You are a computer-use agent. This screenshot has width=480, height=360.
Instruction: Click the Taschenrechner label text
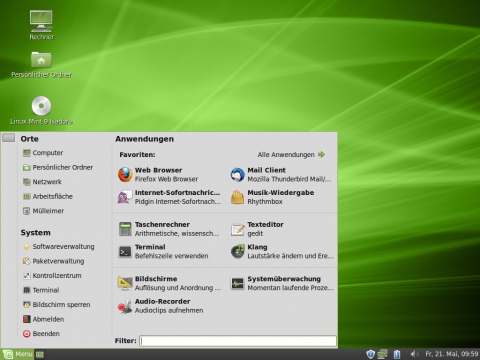162,225
